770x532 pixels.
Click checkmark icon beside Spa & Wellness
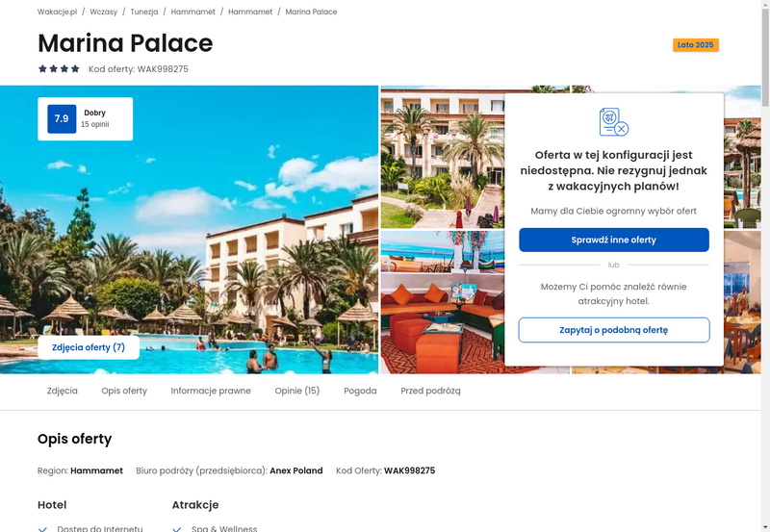pyautogui.click(x=177, y=529)
